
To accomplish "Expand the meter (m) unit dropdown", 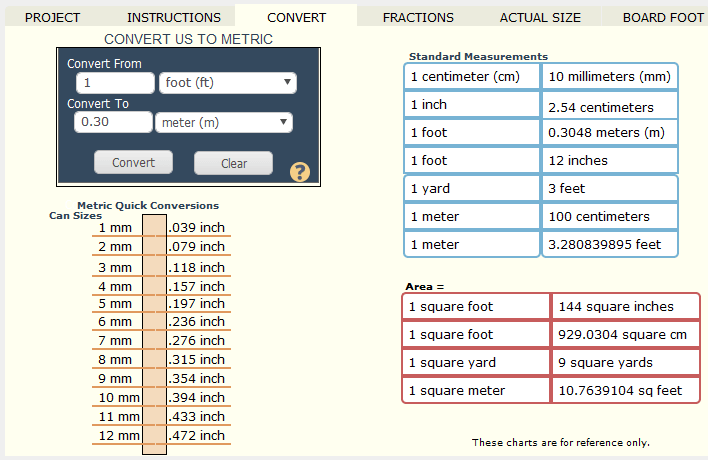I will (x=223, y=122).
